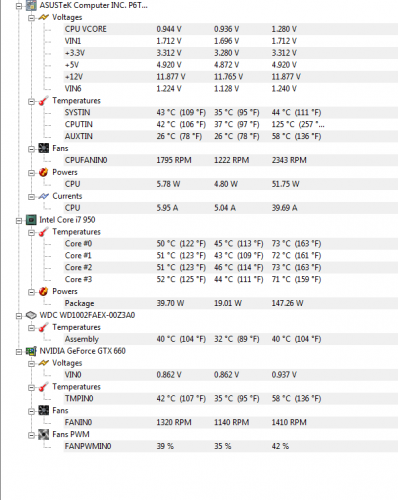Select the Core #3 temperature row

point(230,279)
